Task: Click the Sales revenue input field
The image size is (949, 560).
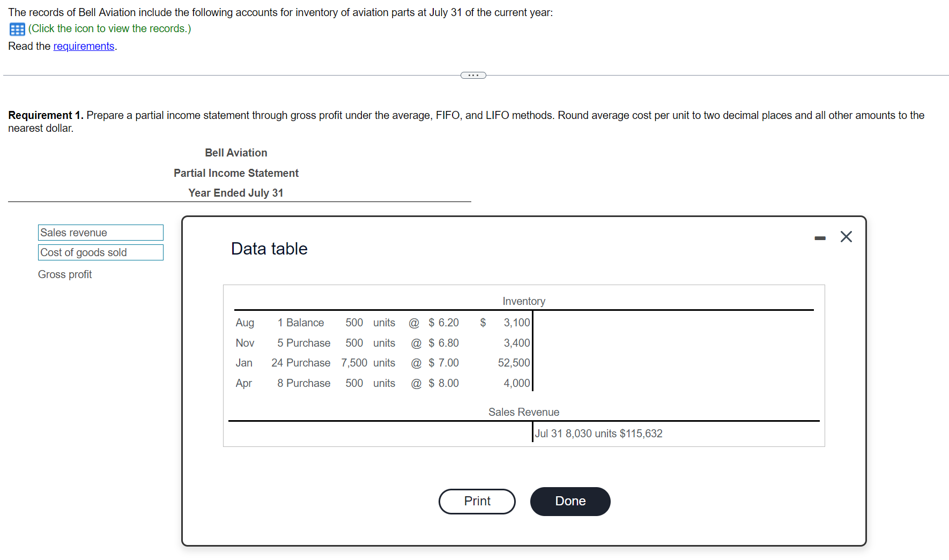Action: pos(100,233)
